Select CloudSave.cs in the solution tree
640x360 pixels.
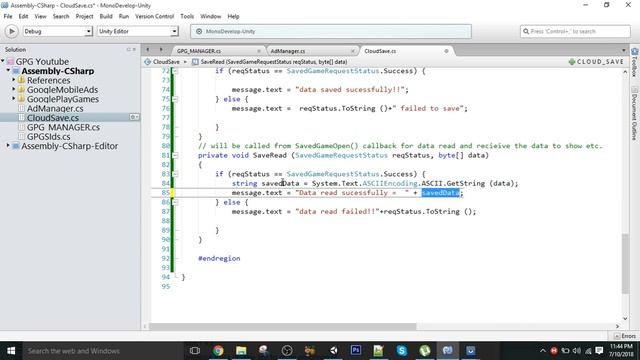pyautogui.click(x=53, y=118)
